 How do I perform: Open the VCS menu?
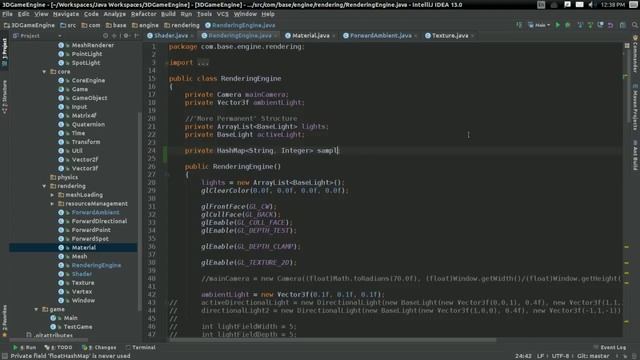222,14
